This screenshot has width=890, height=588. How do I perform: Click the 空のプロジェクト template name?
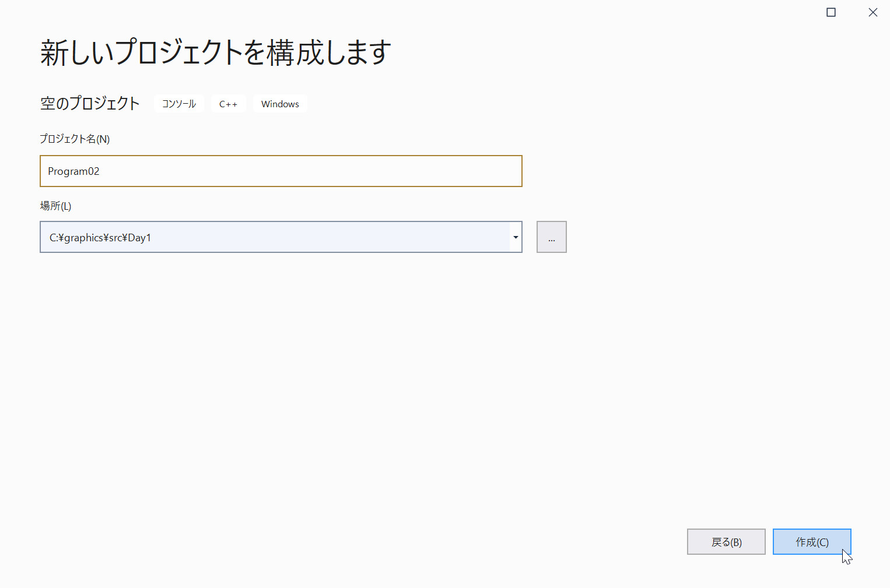(x=90, y=103)
